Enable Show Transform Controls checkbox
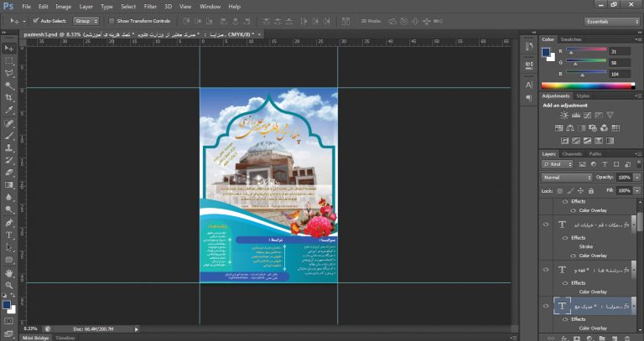This screenshot has width=644, height=341. (x=112, y=20)
